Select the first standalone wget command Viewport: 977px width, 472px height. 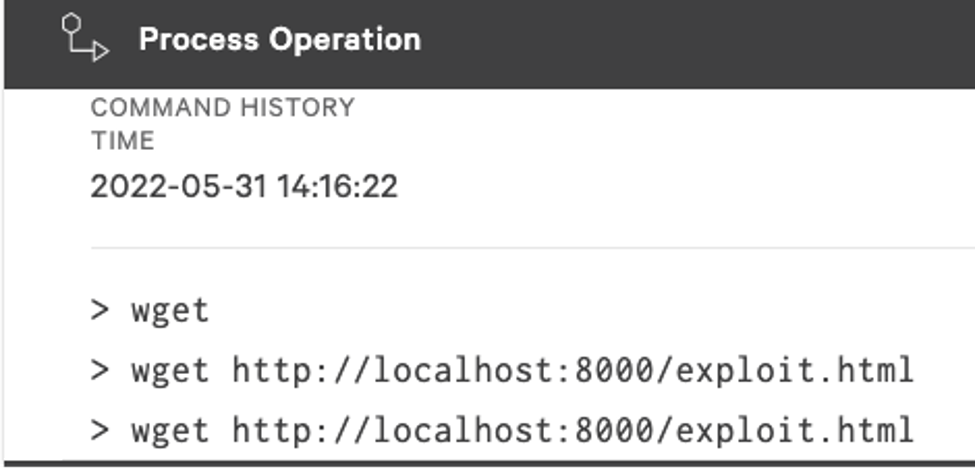[x=170, y=310]
